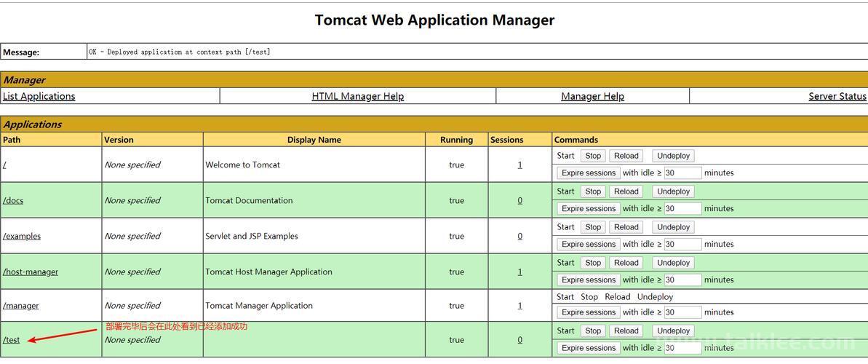Stop the /examples application

(x=593, y=227)
